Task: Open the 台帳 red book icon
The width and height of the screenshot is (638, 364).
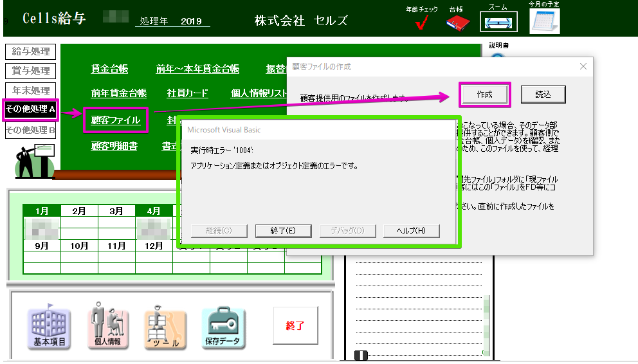Action: click(x=458, y=24)
